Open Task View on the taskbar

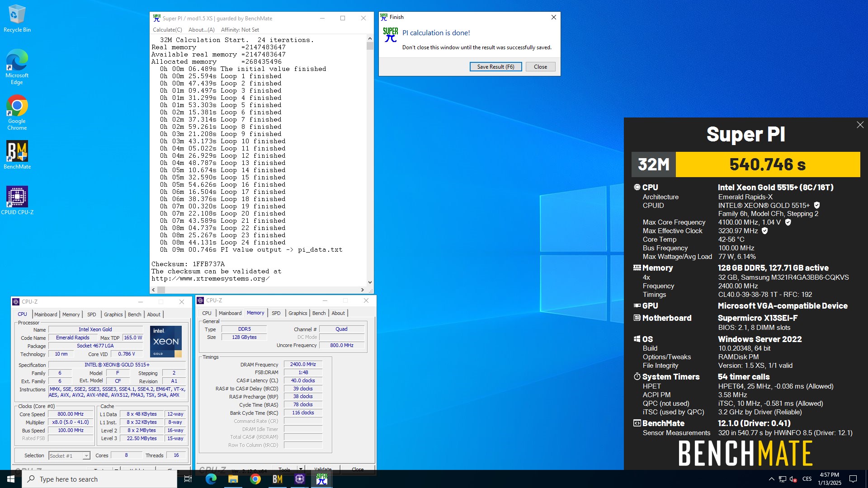click(x=188, y=479)
